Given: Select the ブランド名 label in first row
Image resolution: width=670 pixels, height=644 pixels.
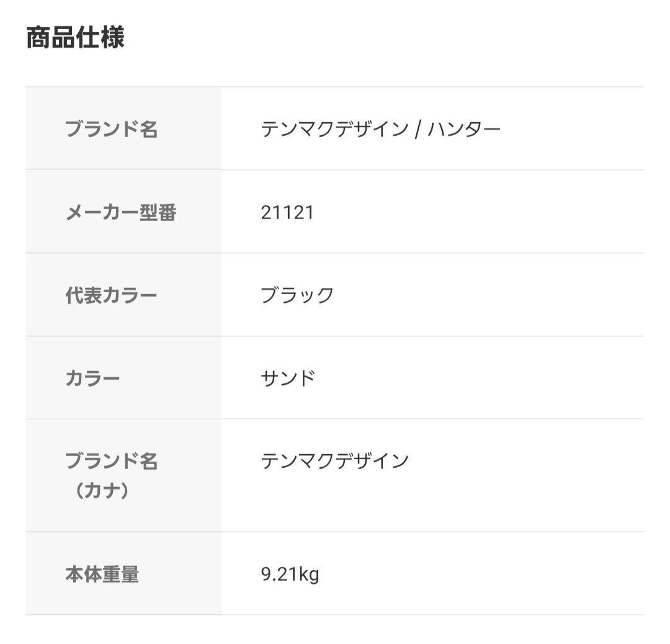Looking at the screenshot, I should pos(112,129).
